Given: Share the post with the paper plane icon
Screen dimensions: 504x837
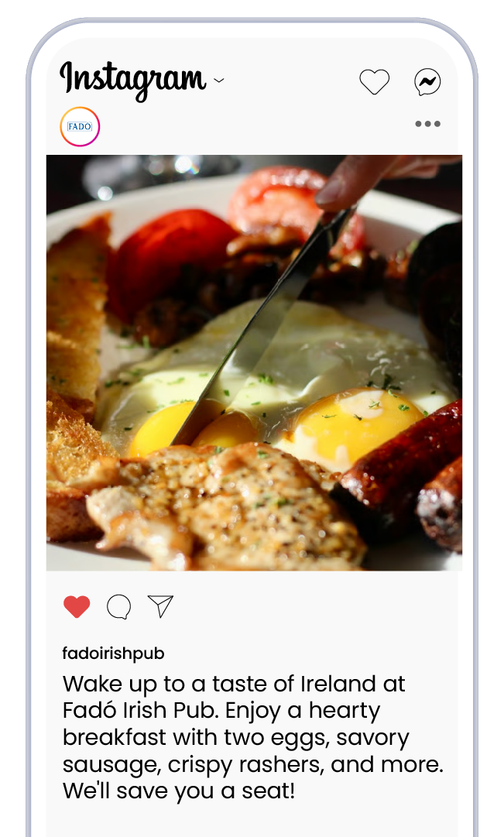Looking at the screenshot, I should (161, 606).
